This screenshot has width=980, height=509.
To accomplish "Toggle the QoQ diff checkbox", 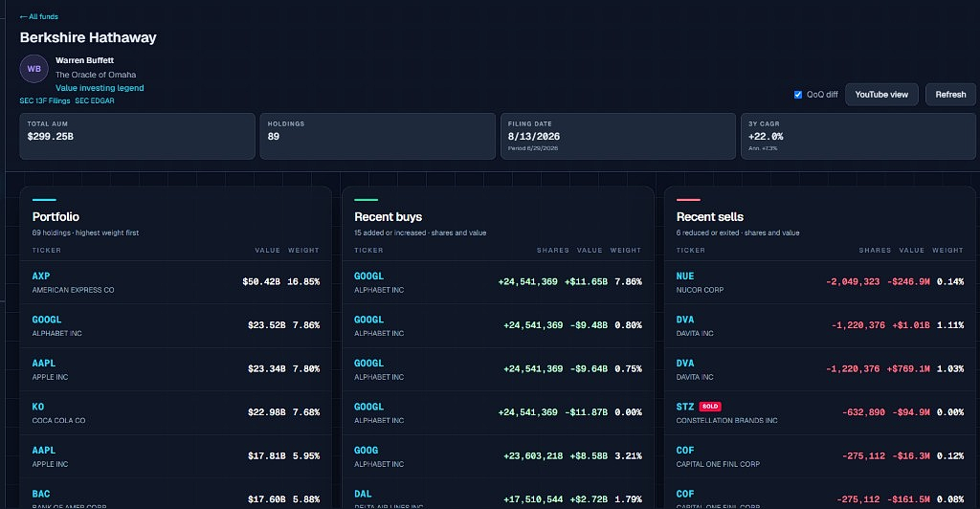I will click(798, 95).
